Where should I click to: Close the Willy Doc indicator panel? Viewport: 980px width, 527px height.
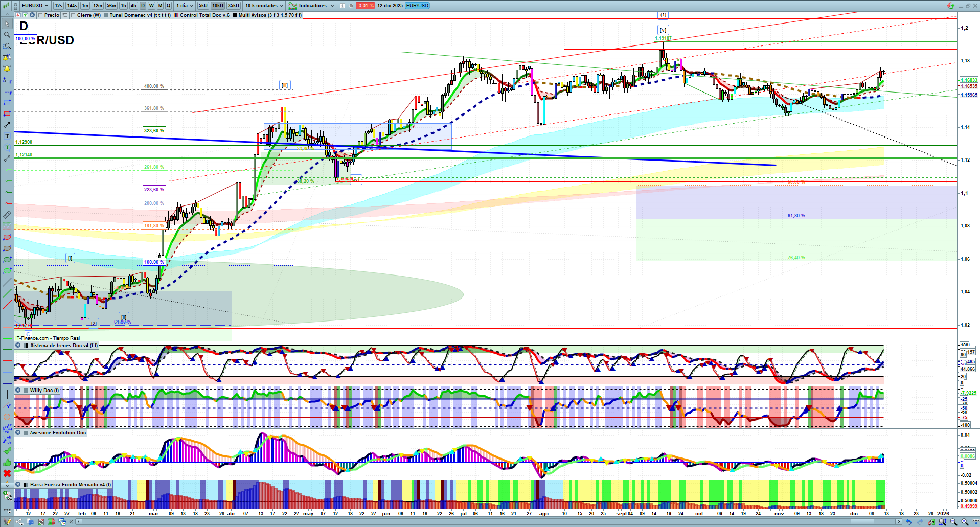[x=18, y=391]
